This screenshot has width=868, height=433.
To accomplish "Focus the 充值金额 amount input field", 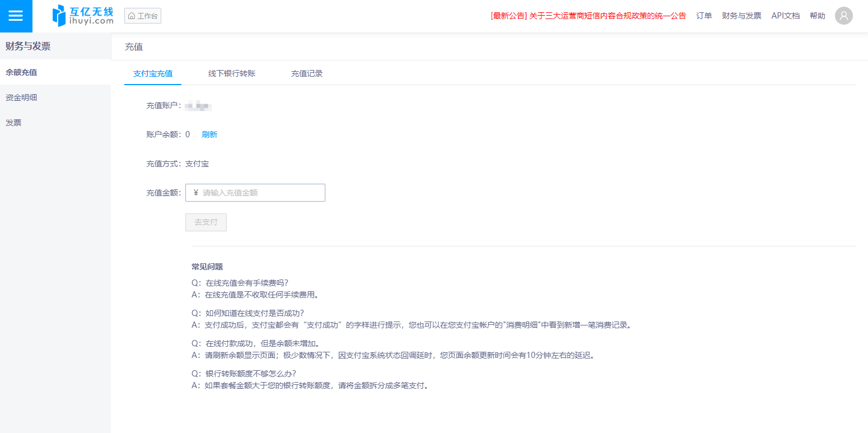I will click(x=260, y=193).
